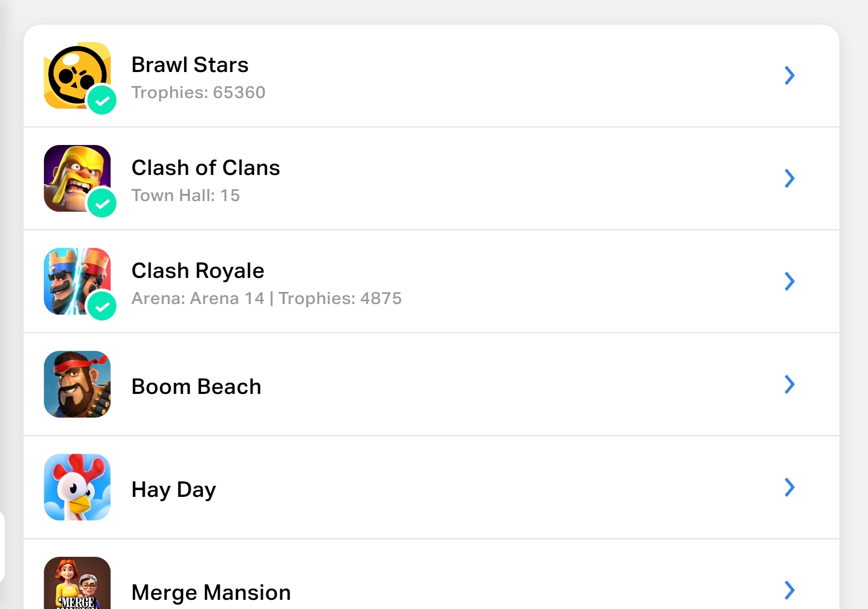Expand the Clash of Clans row chevron
868x609 pixels.
pyautogui.click(x=789, y=178)
